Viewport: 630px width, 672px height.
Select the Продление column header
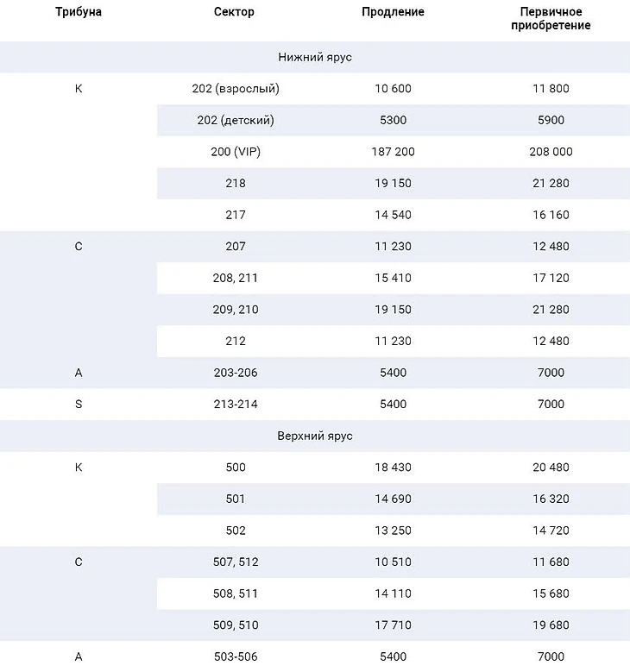(x=393, y=12)
